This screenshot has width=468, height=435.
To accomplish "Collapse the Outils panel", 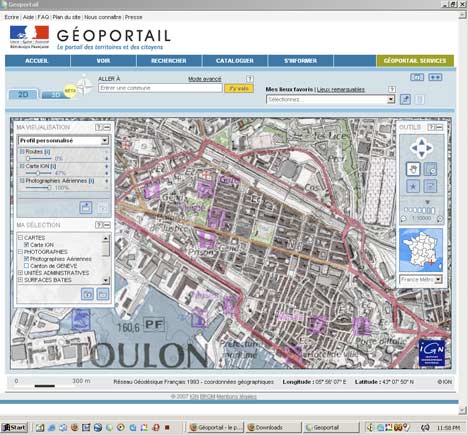I will click(x=440, y=127).
